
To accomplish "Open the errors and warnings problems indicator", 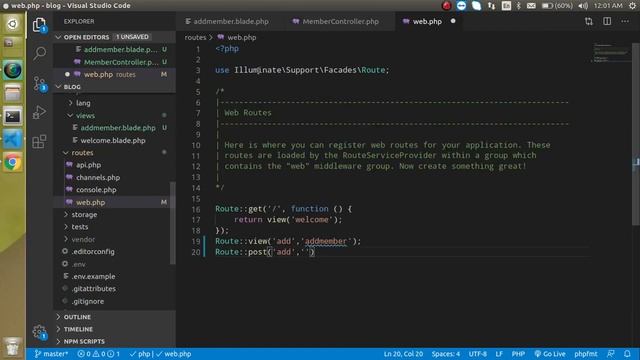I will 98,354.
